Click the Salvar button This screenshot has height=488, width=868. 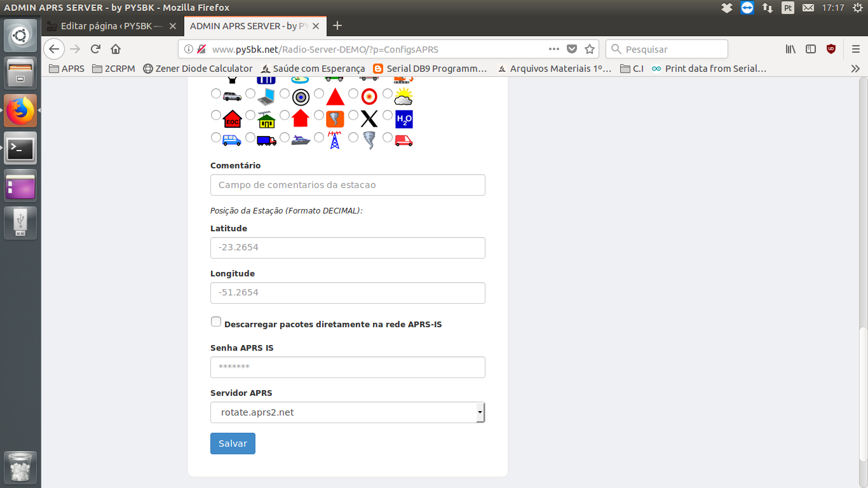click(x=233, y=444)
